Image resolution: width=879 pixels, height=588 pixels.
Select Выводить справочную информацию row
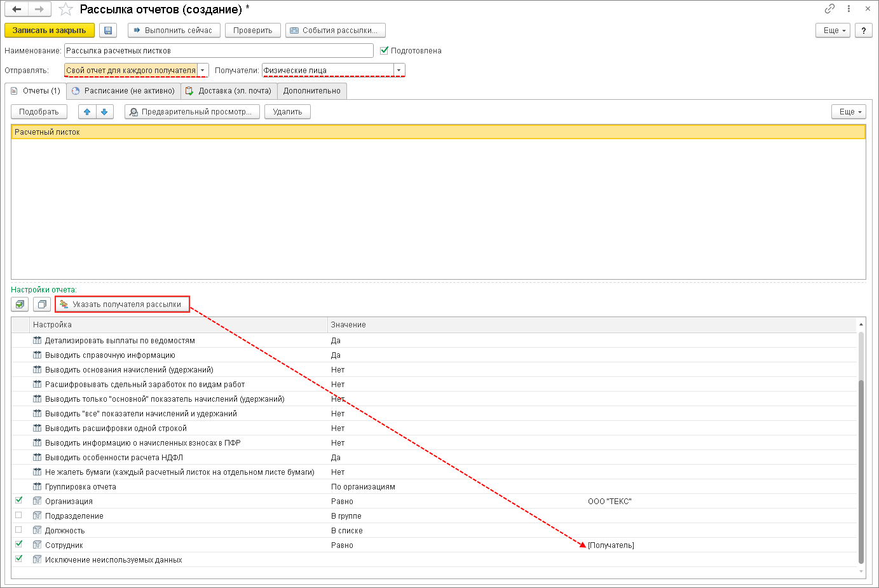pyautogui.click(x=434, y=355)
